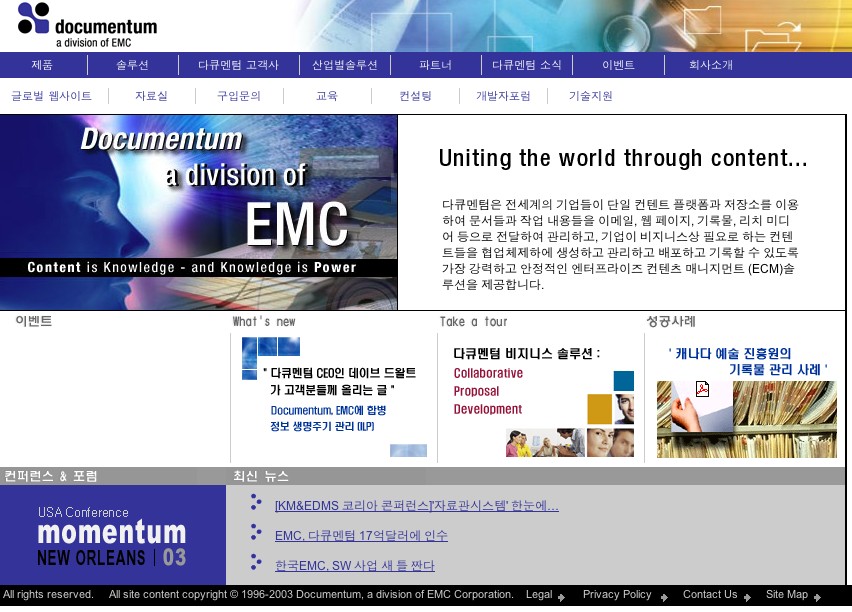
Task: Open the 파트너 menu
Action: 435,65
